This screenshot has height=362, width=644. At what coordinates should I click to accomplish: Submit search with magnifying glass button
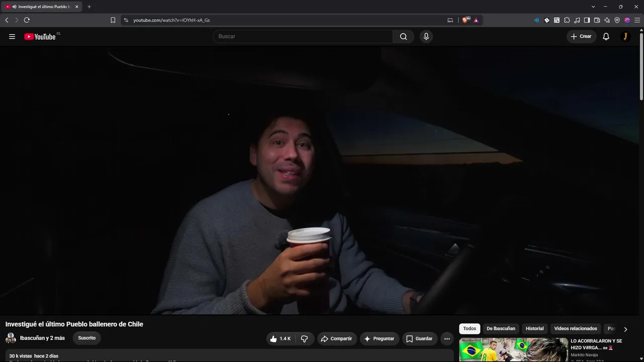404,37
